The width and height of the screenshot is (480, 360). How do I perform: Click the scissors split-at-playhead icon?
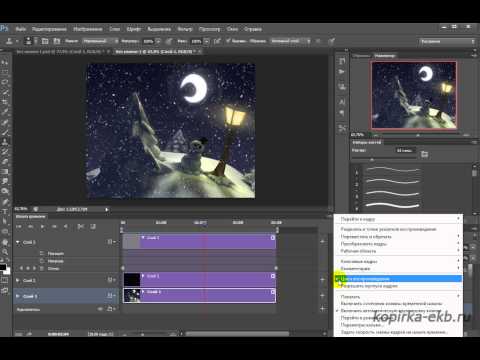point(81,227)
